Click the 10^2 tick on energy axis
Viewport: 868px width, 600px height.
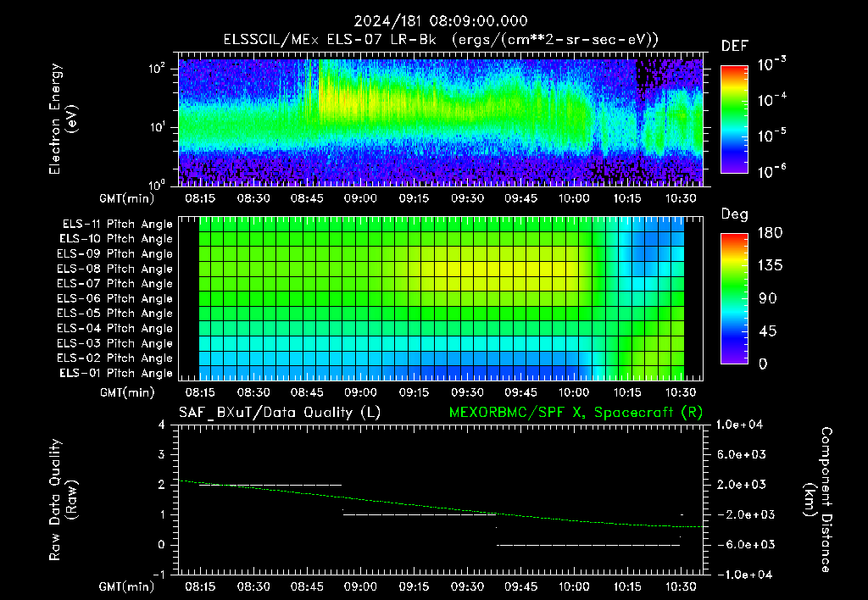click(157, 69)
